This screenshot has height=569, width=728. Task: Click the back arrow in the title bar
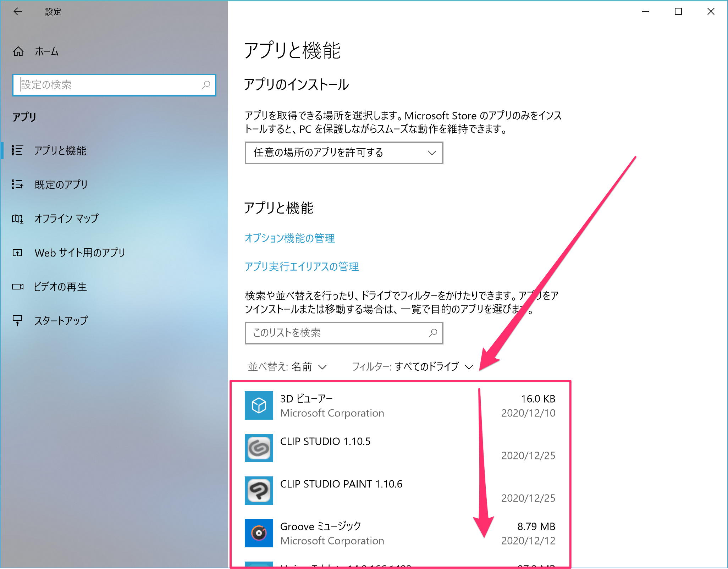click(18, 12)
